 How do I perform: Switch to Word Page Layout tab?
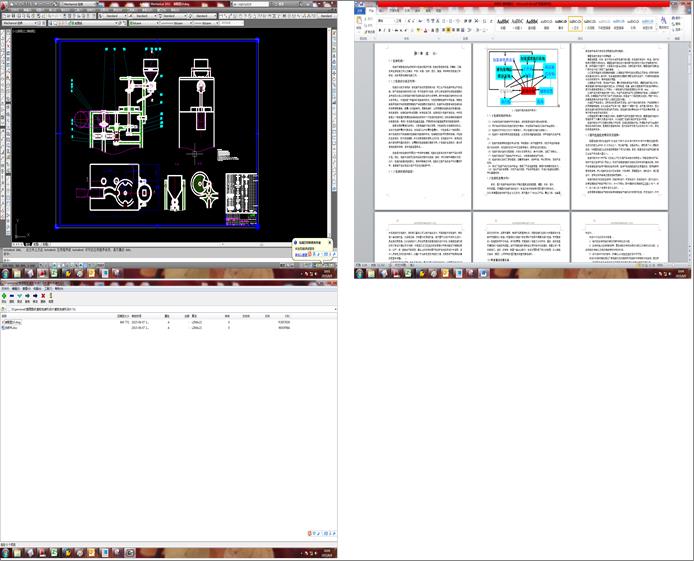[x=395, y=10]
